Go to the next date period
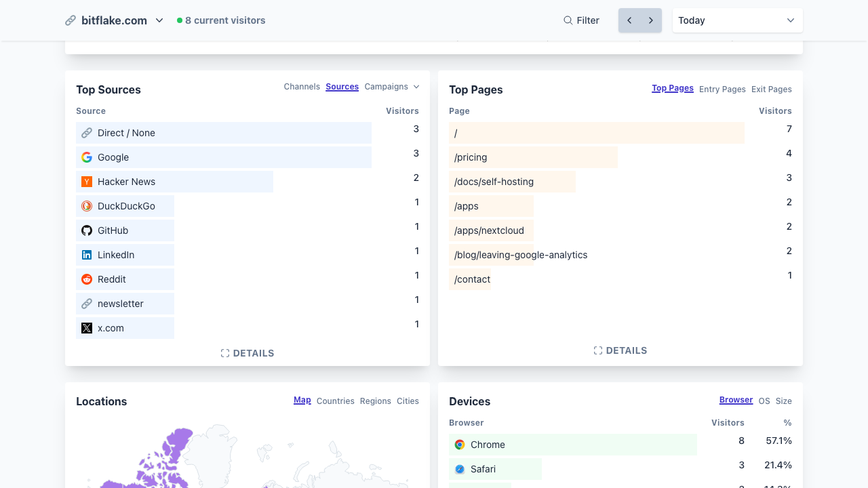 [651, 20]
